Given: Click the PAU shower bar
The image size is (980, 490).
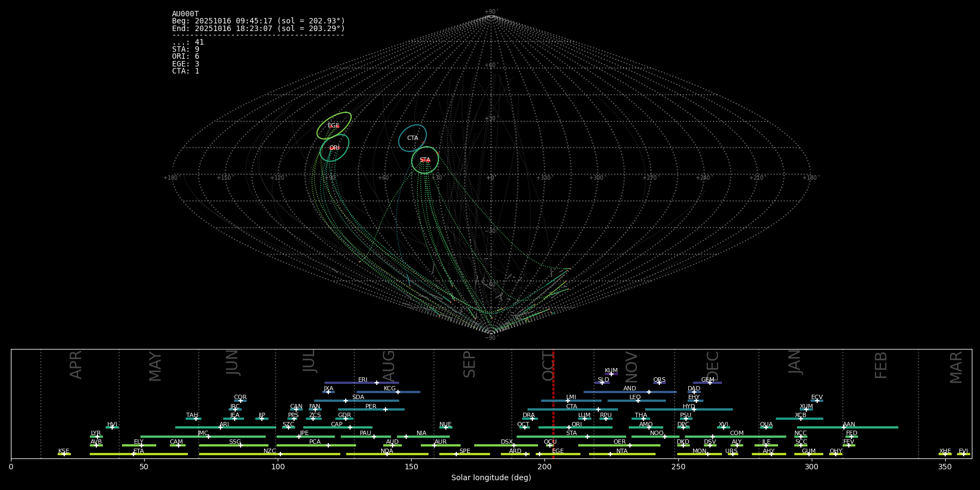Looking at the screenshot, I should tap(366, 436).
